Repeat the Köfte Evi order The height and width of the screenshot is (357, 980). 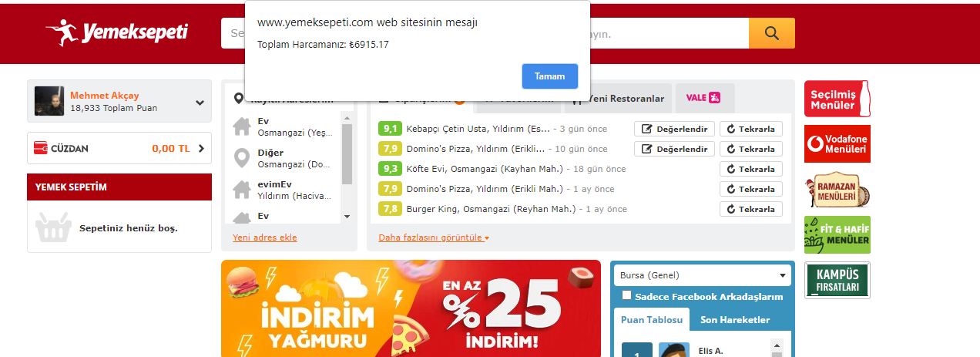pos(751,169)
